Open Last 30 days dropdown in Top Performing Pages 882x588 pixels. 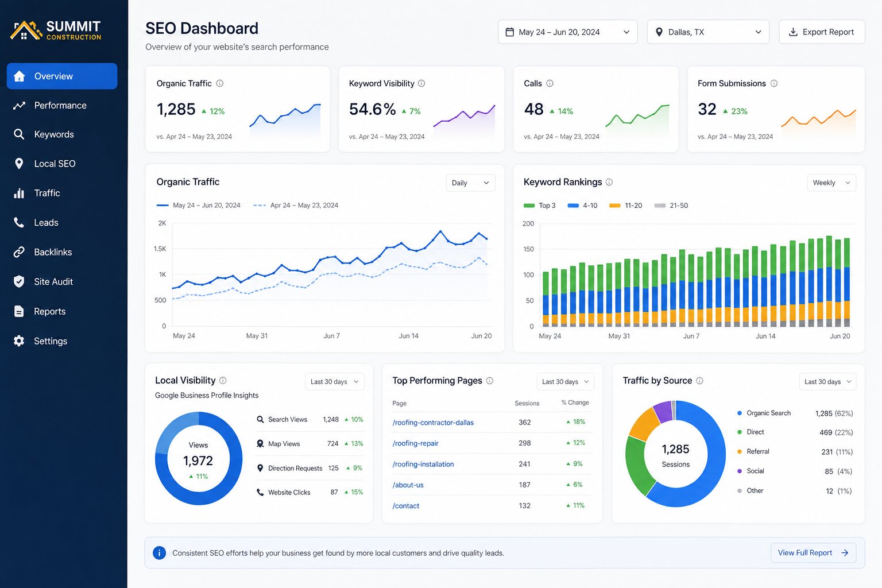566,381
